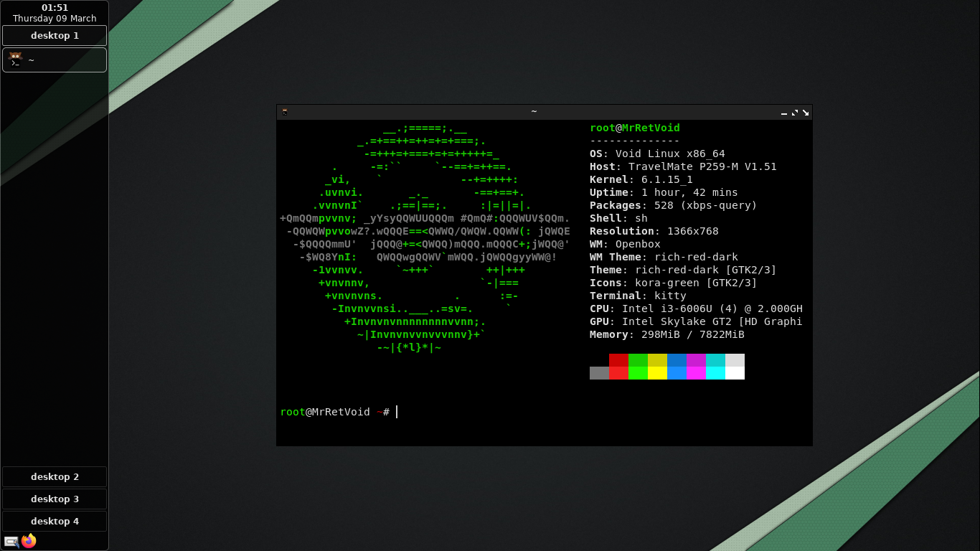This screenshot has width=980, height=551.
Task: Click the root@MrRetVoid hostname text in neofetch
Action: click(634, 128)
